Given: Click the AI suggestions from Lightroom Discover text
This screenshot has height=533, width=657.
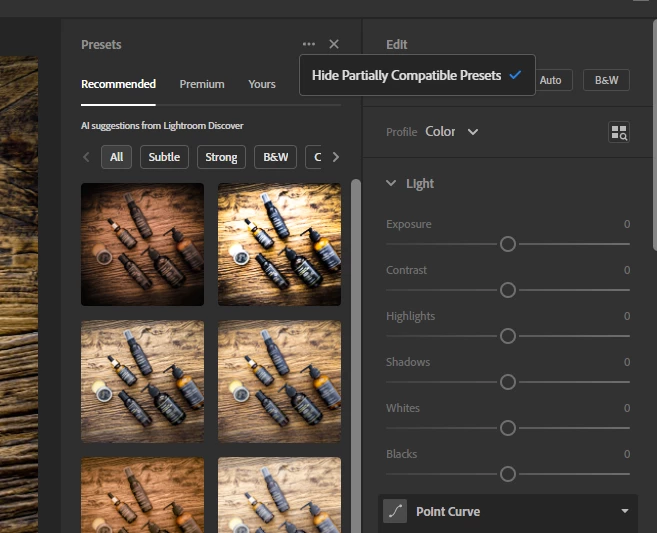Looking at the screenshot, I should tap(162, 126).
